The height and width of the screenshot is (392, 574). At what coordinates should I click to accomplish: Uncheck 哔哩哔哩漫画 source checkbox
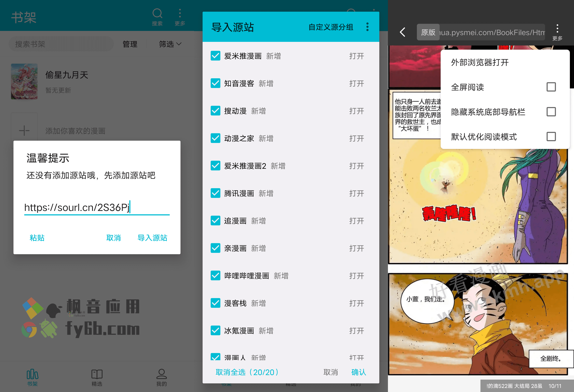(x=215, y=276)
